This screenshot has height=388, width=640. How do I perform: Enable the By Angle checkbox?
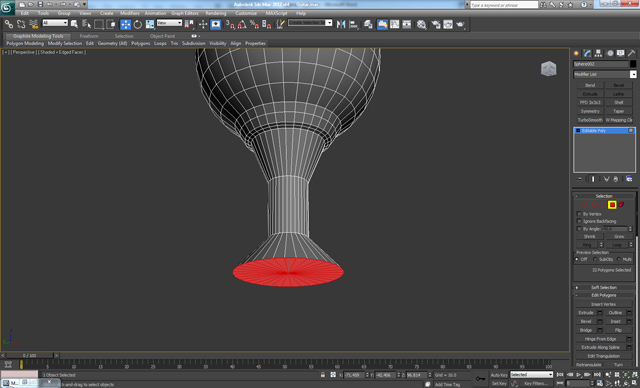tap(579, 228)
